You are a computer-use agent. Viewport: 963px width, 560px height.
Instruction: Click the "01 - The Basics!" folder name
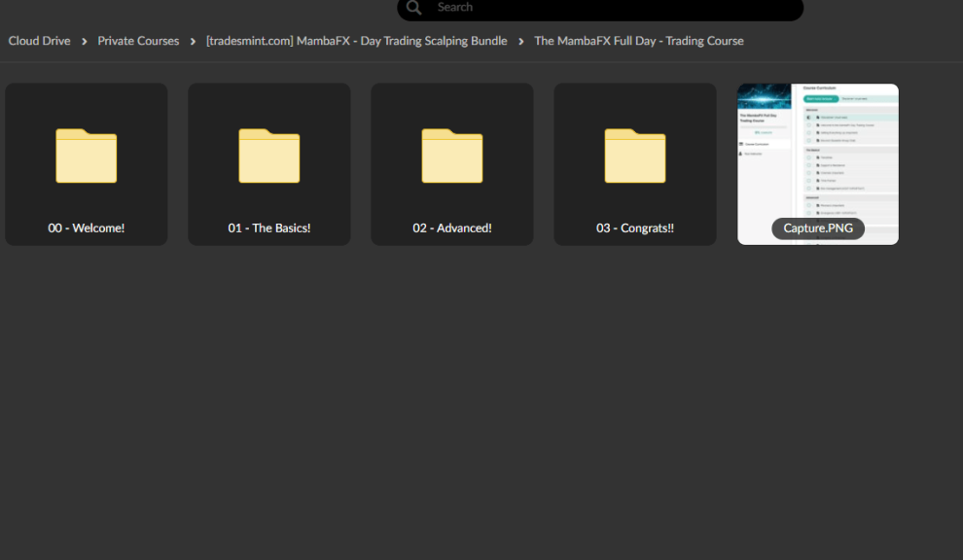[x=269, y=228]
